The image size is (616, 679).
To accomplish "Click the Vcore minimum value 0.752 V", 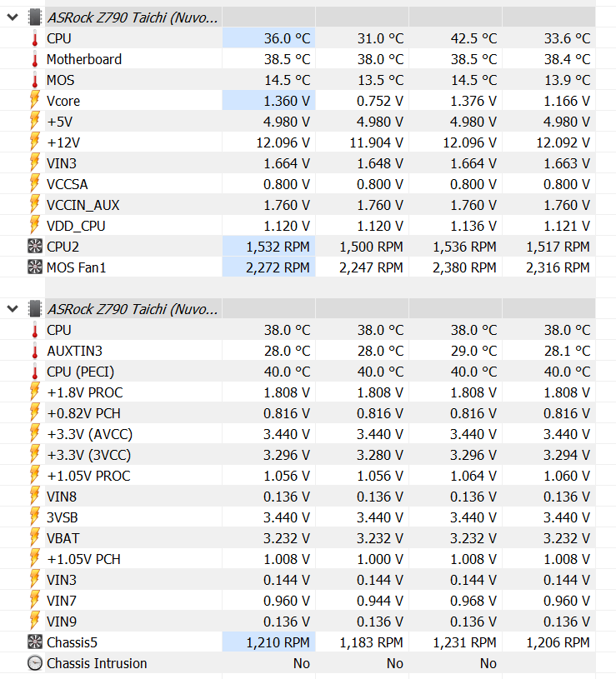I will [380, 101].
